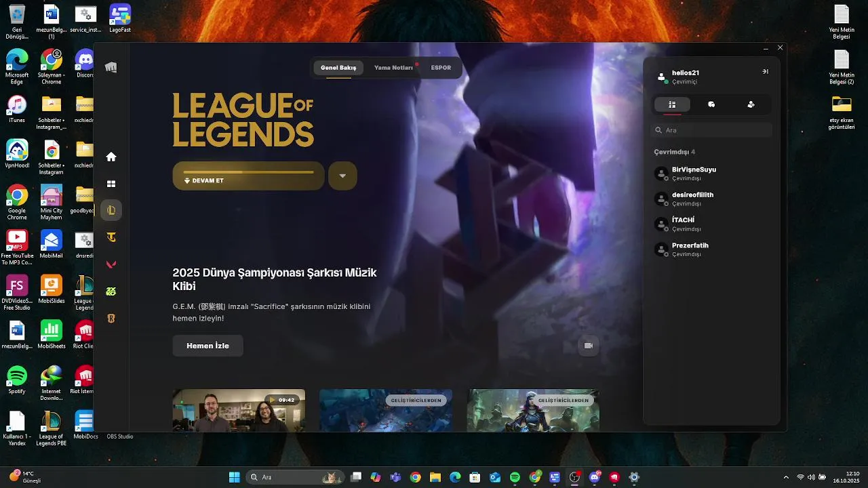Open Internet Download Manager desktop icon
868x488 pixels.
[51, 383]
